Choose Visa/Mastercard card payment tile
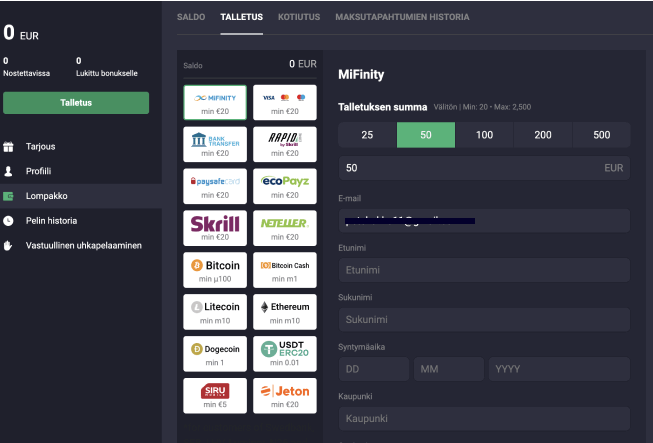Screen dimensions: 653x443 coord(285,102)
